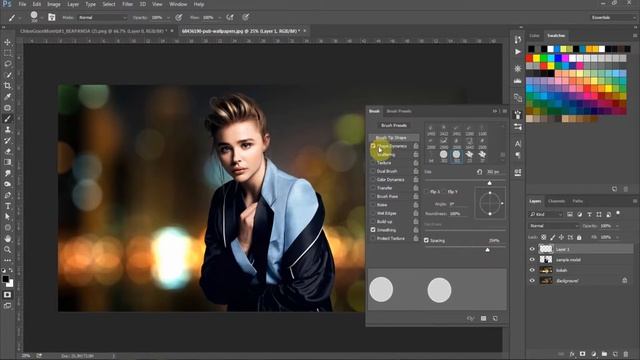Select the Clone Stamp tool
Viewport: 640px width, 360px height.
click(x=7, y=130)
